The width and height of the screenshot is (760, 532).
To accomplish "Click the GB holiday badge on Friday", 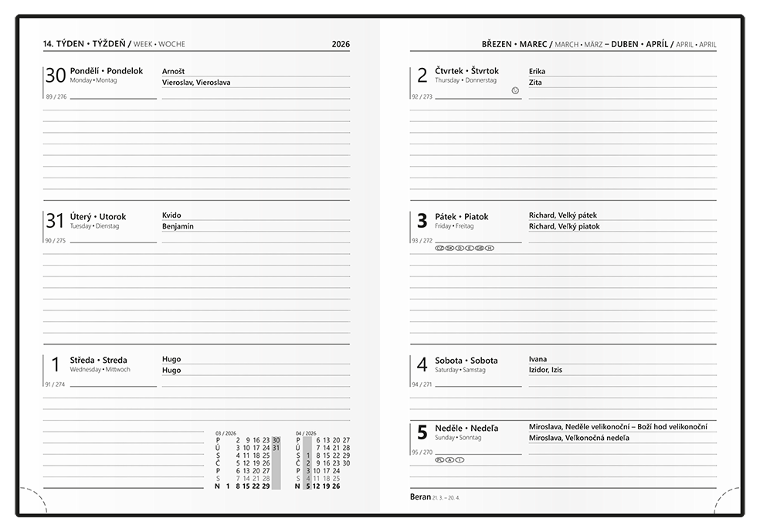I will tap(480, 248).
